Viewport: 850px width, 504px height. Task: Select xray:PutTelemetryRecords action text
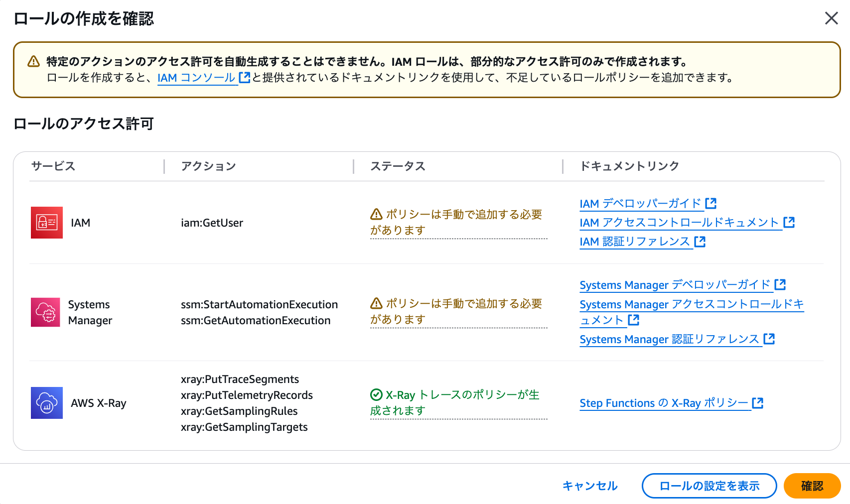pos(247,395)
